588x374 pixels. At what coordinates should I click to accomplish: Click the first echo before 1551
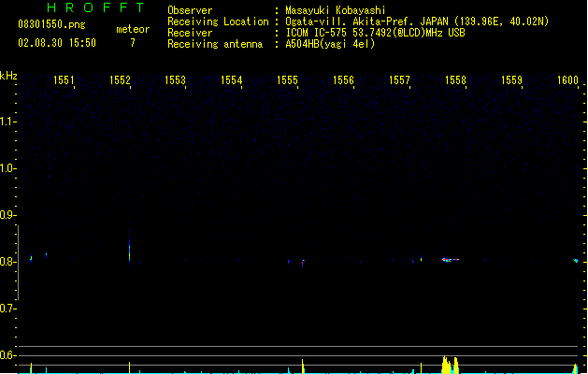31,258
